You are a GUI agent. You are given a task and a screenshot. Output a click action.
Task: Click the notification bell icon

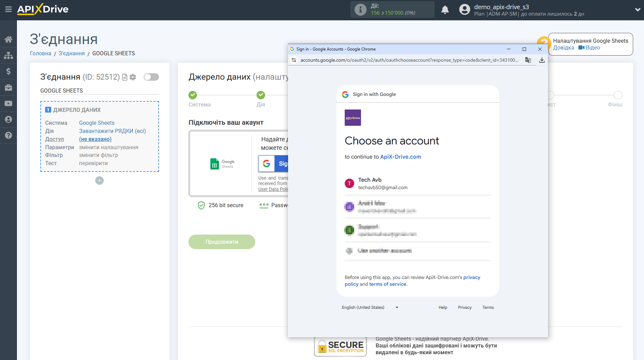coord(445,10)
